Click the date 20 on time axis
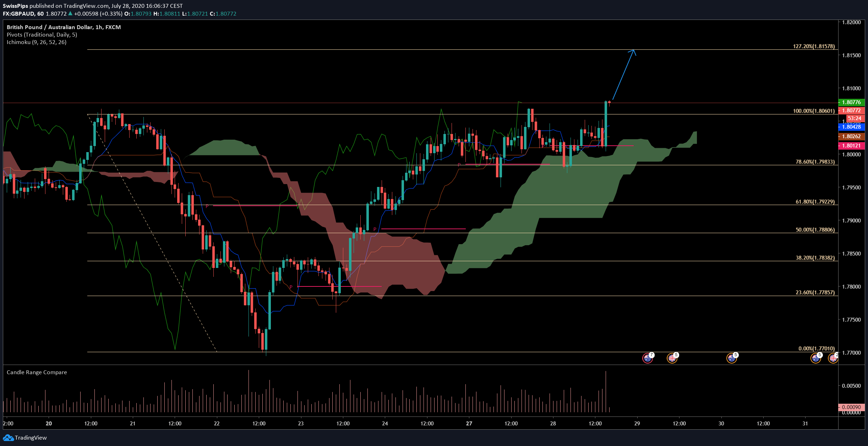868x446 pixels. (x=49, y=423)
